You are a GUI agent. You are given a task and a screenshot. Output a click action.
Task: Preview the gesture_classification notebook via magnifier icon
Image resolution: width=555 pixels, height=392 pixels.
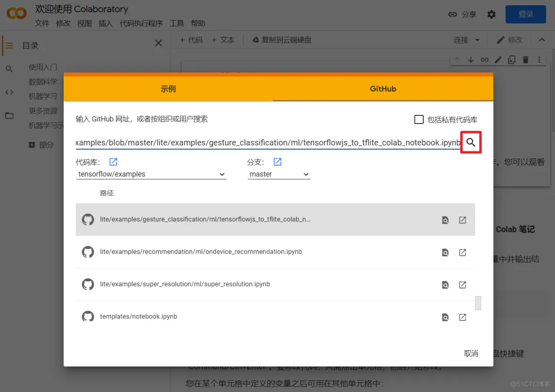(445, 220)
